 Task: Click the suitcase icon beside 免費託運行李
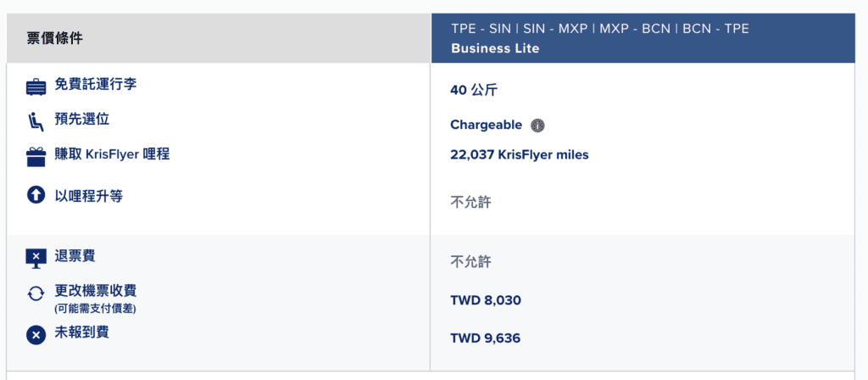tap(36, 87)
